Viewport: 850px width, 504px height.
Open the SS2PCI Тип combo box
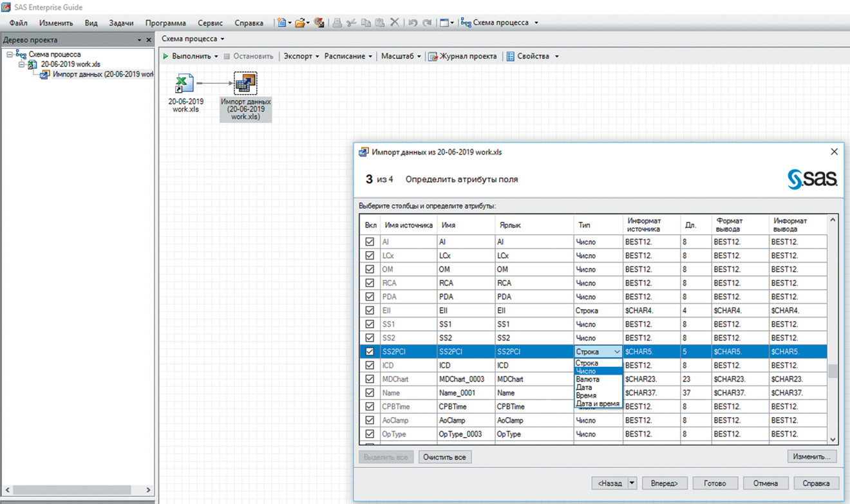tap(598, 351)
